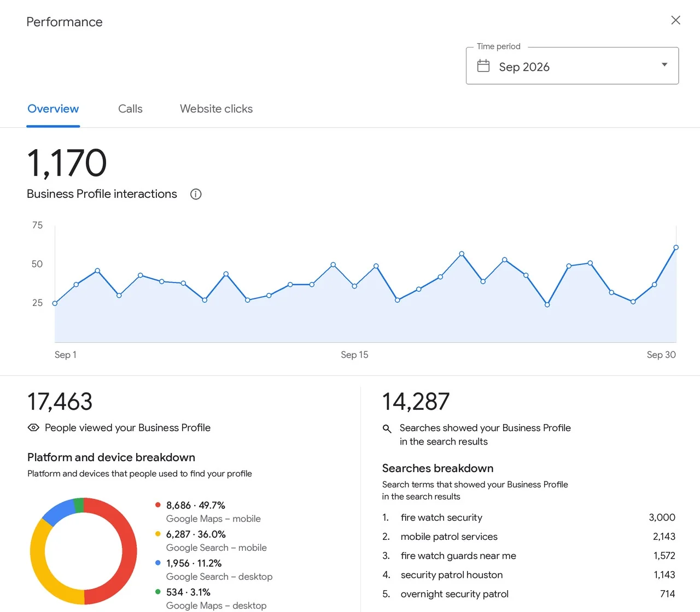
Task: Open the Time period dropdown
Action: [572, 66]
